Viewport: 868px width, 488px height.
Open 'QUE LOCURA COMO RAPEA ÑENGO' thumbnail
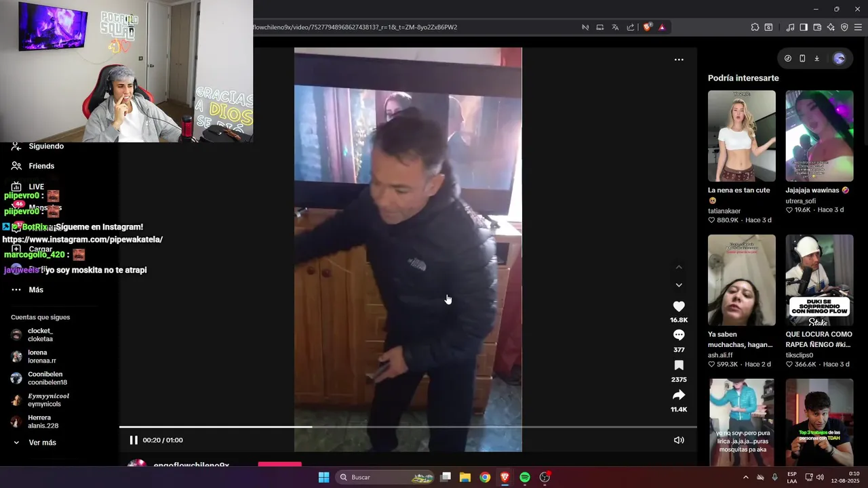point(819,280)
